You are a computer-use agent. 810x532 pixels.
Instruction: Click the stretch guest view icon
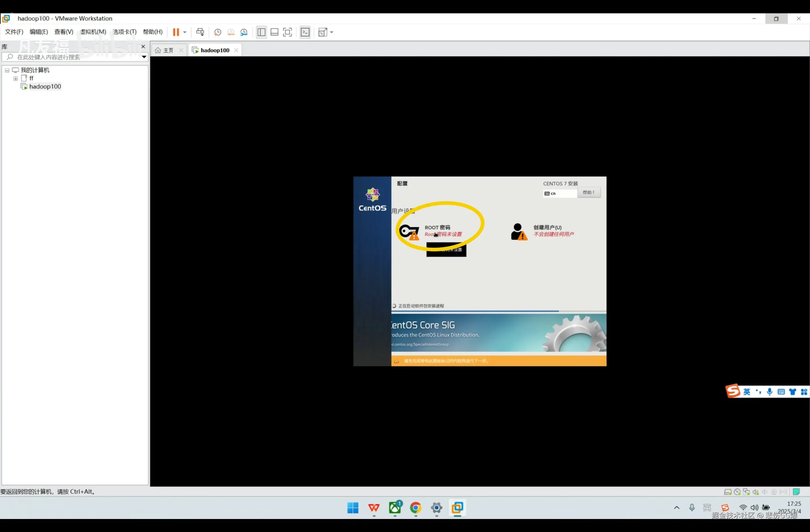click(x=323, y=32)
